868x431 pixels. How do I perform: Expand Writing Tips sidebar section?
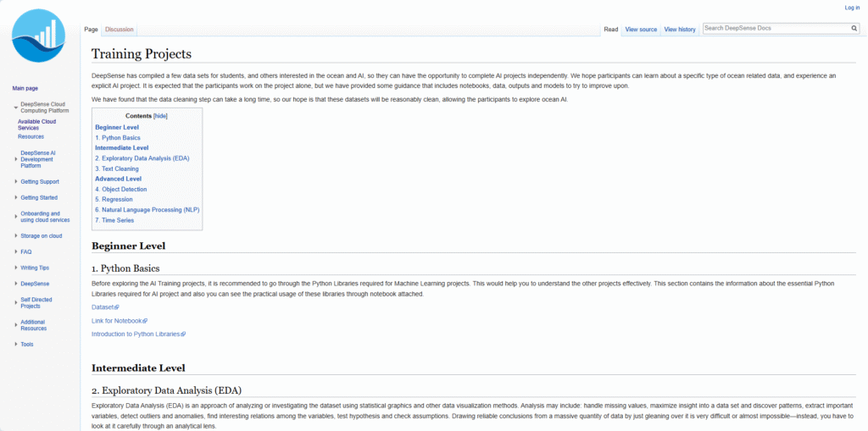[16, 268]
